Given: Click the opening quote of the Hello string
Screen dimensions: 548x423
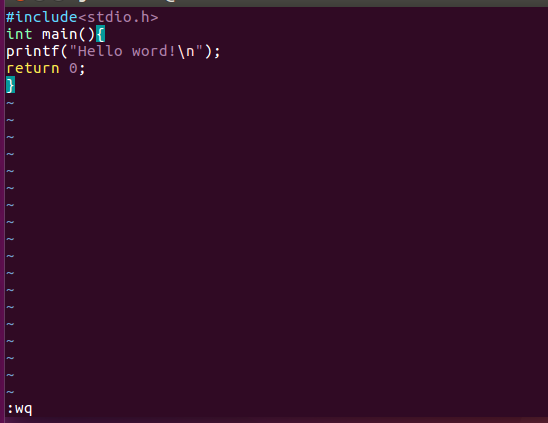Looking at the screenshot, I should 73,49.
